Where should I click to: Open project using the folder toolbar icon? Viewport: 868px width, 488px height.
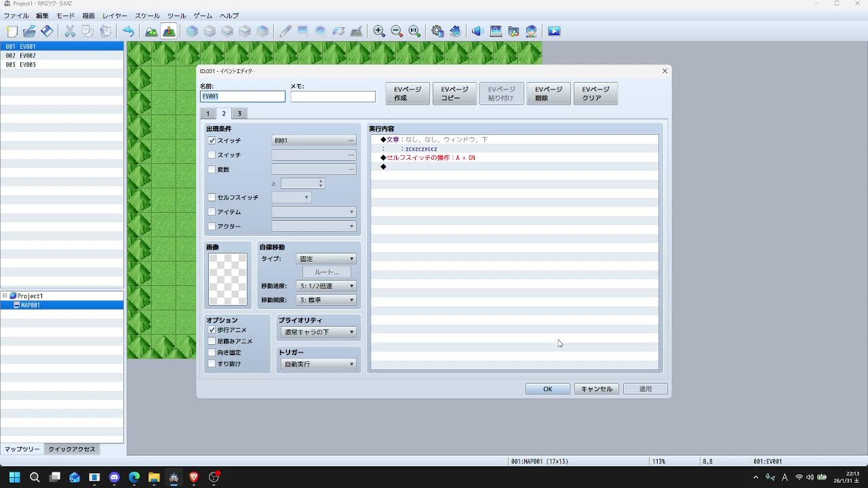[x=29, y=31]
